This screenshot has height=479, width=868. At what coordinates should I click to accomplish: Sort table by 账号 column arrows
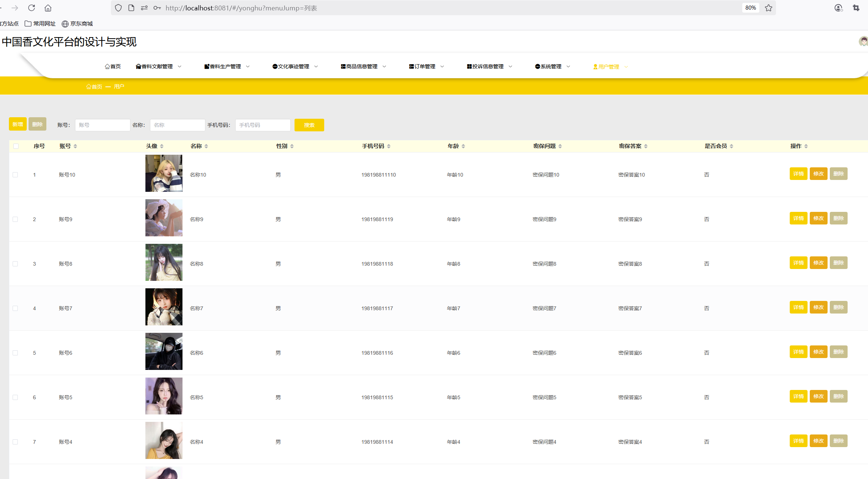(x=75, y=146)
